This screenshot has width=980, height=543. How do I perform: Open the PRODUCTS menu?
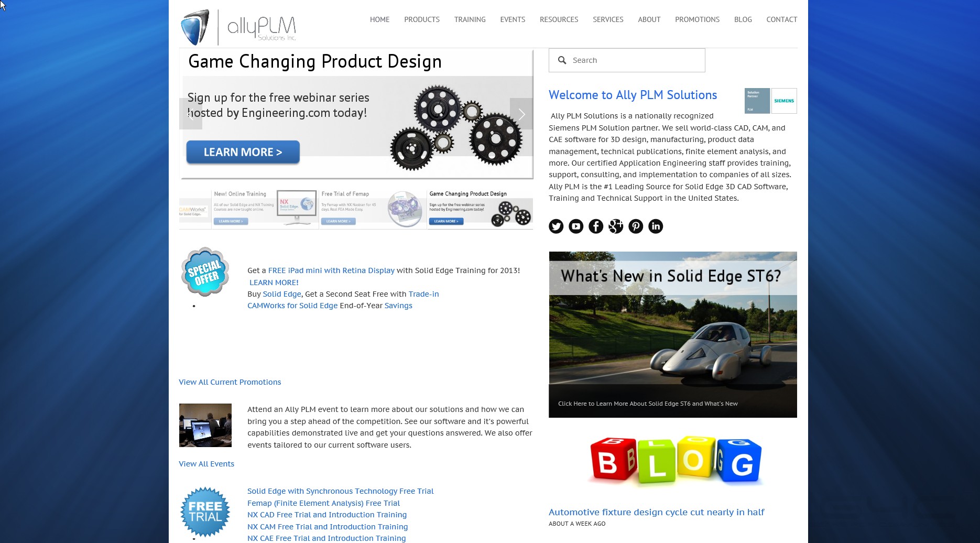pos(422,19)
